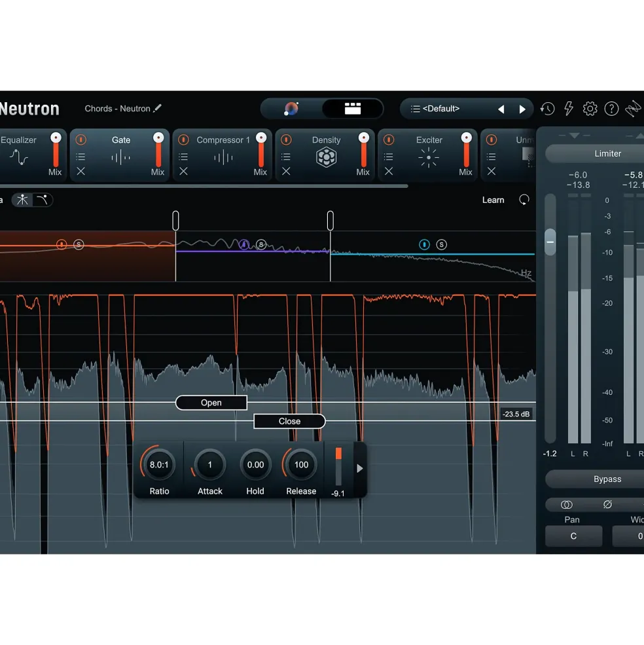Solo the low band S button

pyautogui.click(x=79, y=245)
